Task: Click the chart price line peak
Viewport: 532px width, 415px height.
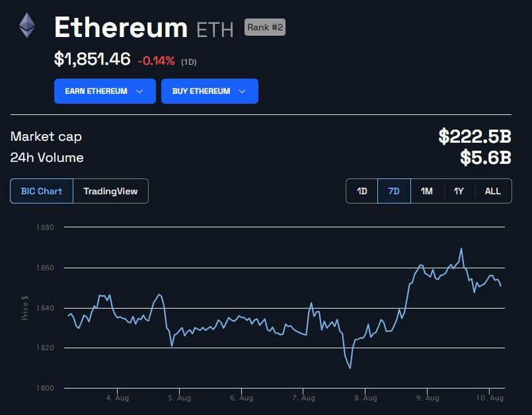Action: tap(461, 248)
